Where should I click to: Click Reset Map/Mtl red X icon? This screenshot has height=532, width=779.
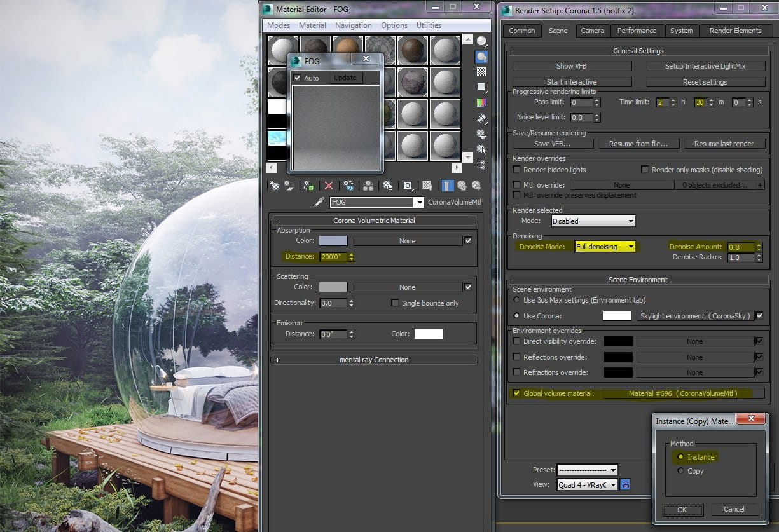(329, 186)
